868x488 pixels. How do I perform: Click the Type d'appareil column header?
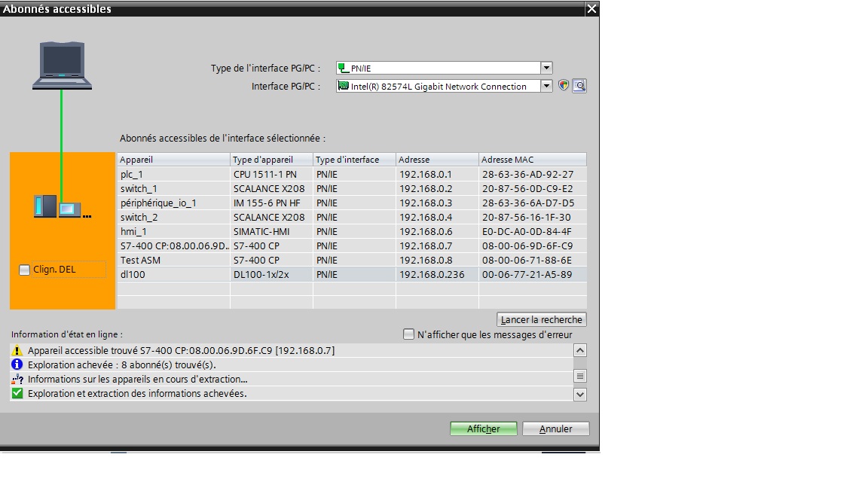(271, 160)
